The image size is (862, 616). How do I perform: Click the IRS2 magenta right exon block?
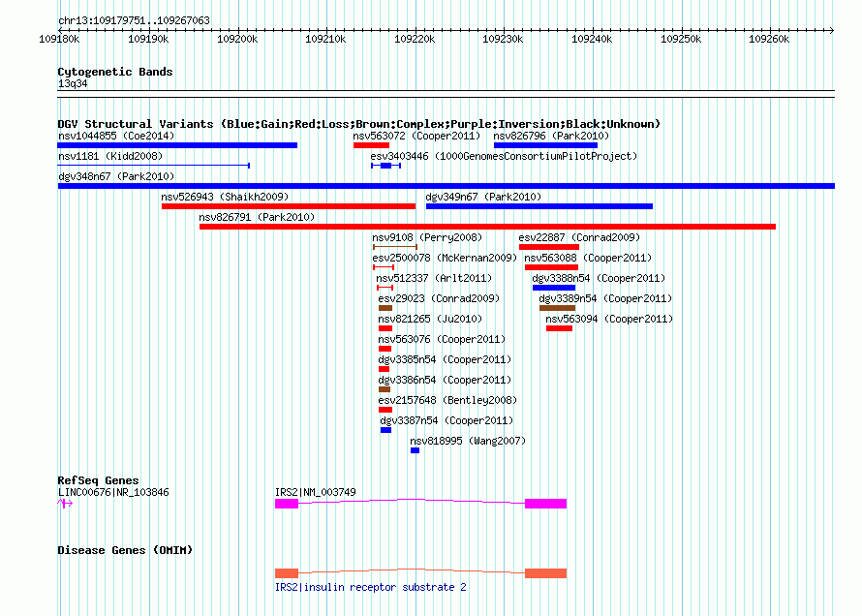[545, 504]
